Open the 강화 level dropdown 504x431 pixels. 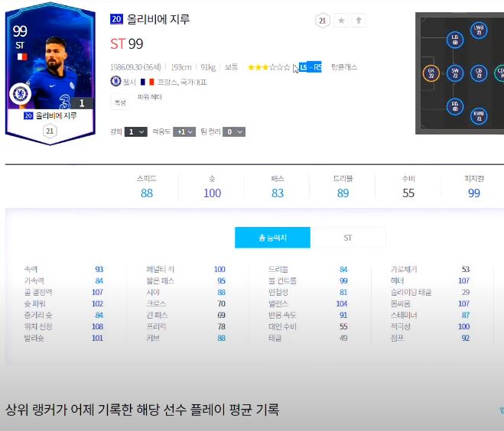point(136,131)
